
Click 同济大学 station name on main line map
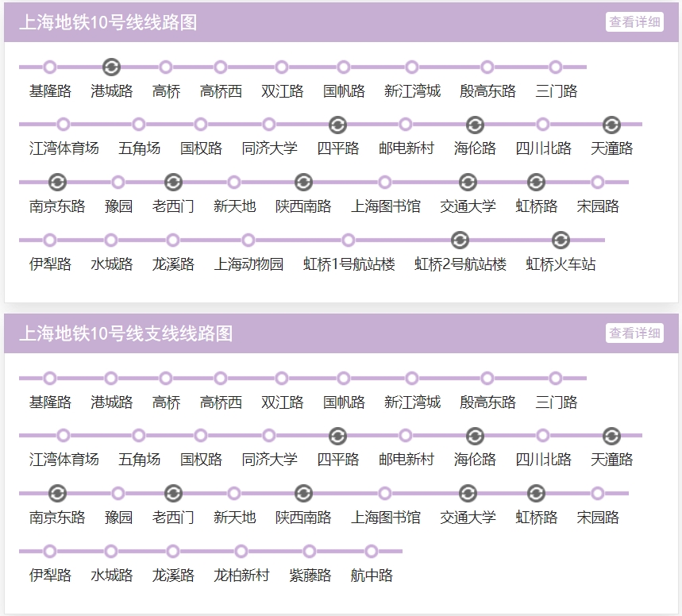[269, 148]
